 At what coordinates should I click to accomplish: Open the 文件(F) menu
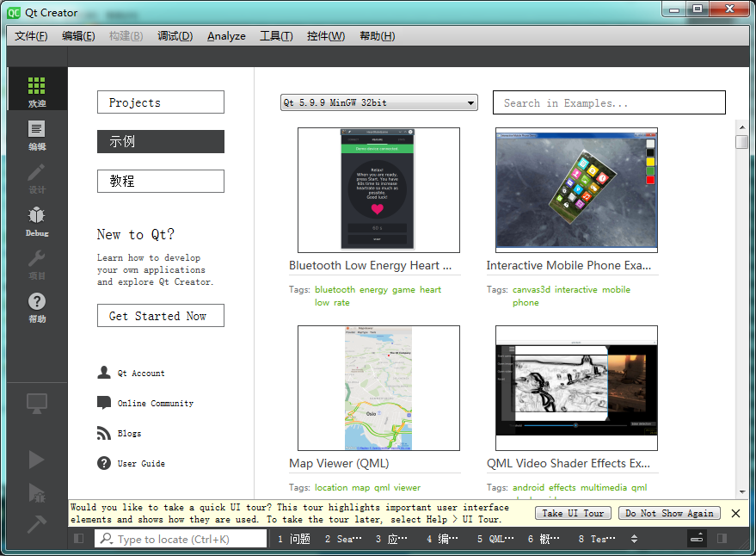pos(31,36)
